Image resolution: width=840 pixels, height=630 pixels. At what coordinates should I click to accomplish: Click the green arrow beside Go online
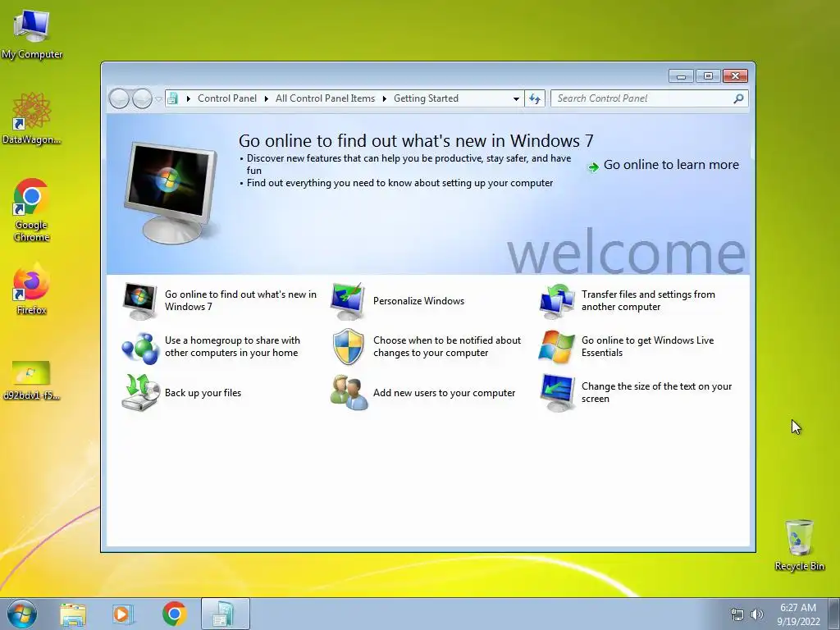(593, 167)
